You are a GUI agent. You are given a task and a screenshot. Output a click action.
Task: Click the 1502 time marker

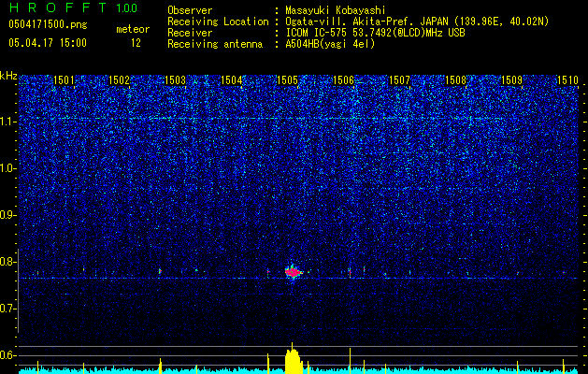[119, 80]
